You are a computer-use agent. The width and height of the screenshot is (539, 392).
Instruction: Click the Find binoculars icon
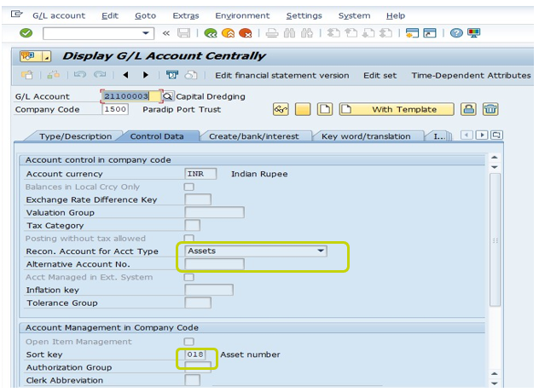[289, 33]
